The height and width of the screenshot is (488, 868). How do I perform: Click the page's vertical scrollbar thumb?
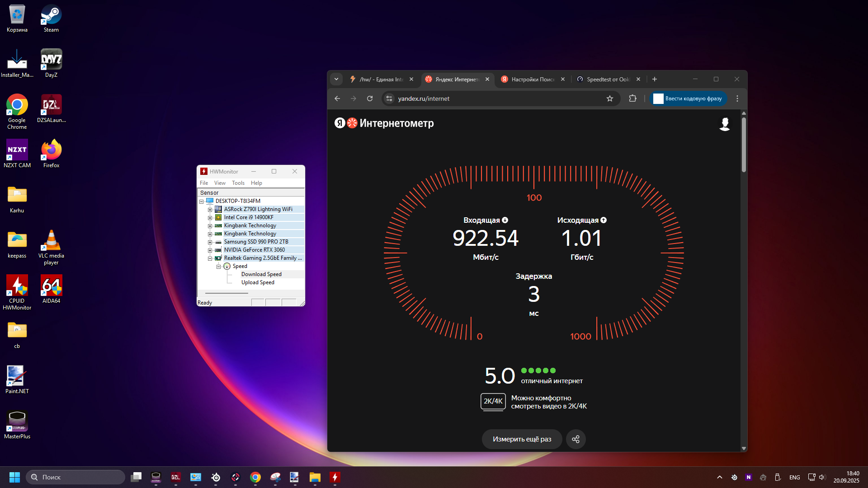click(744, 145)
